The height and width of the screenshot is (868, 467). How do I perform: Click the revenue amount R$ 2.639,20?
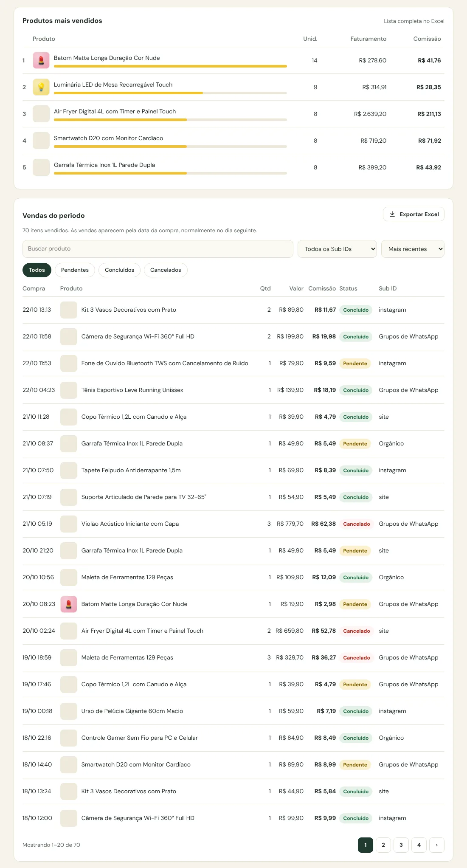point(370,114)
